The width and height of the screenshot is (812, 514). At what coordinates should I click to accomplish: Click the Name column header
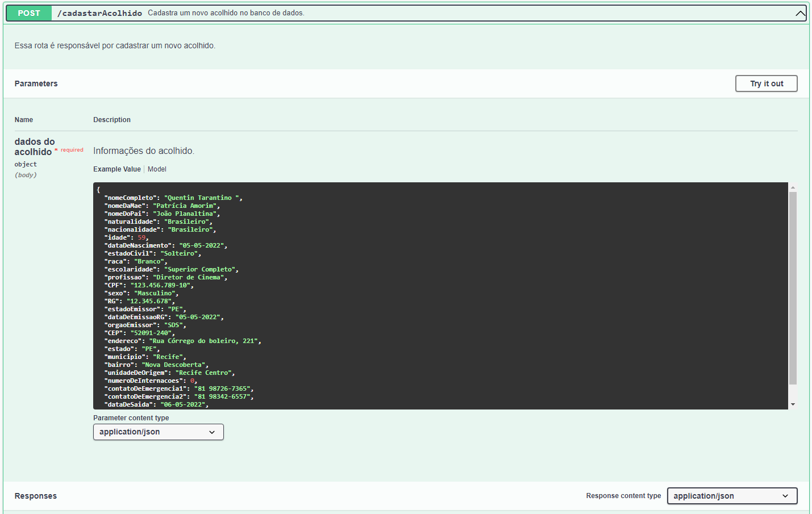[x=24, y=120]
